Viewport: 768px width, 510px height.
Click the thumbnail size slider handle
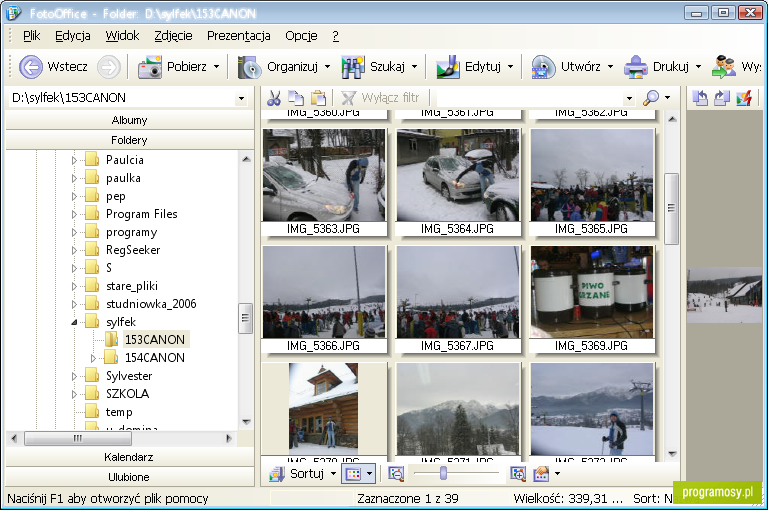[x=443, y=473]
